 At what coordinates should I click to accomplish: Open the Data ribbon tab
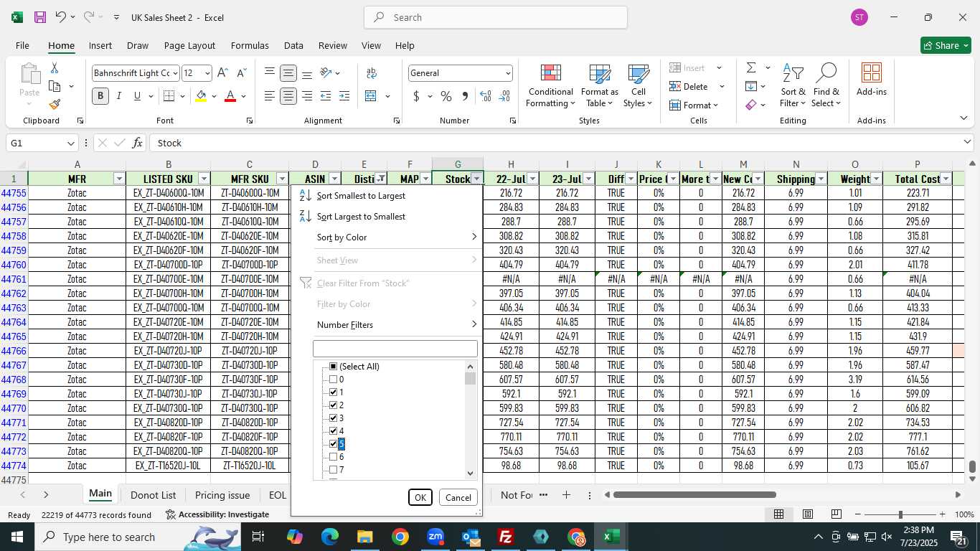293,45
